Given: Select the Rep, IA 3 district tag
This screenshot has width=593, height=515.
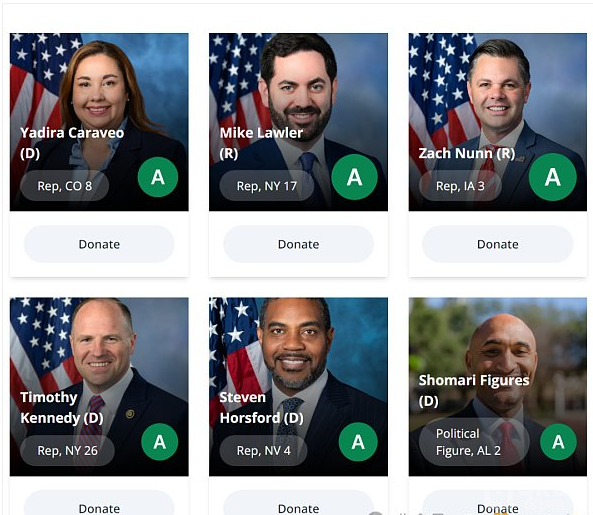Looking at the screenshot, I should (460, 186).
